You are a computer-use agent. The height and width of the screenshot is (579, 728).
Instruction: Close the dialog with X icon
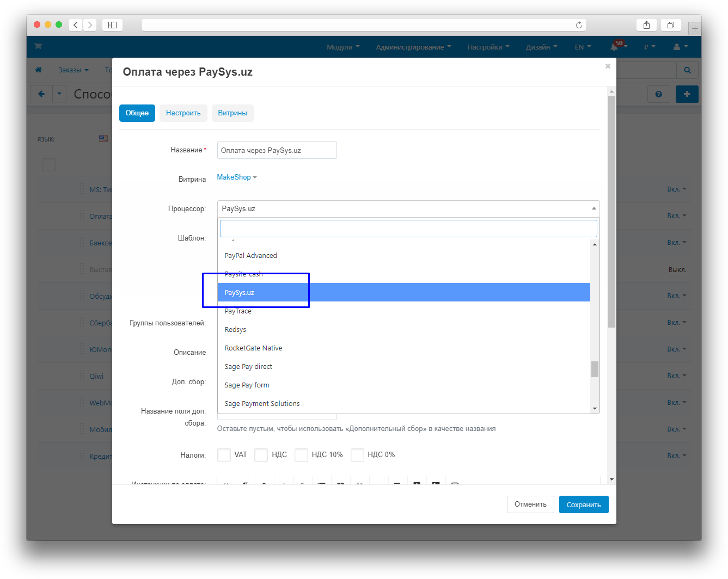[608, 66]
